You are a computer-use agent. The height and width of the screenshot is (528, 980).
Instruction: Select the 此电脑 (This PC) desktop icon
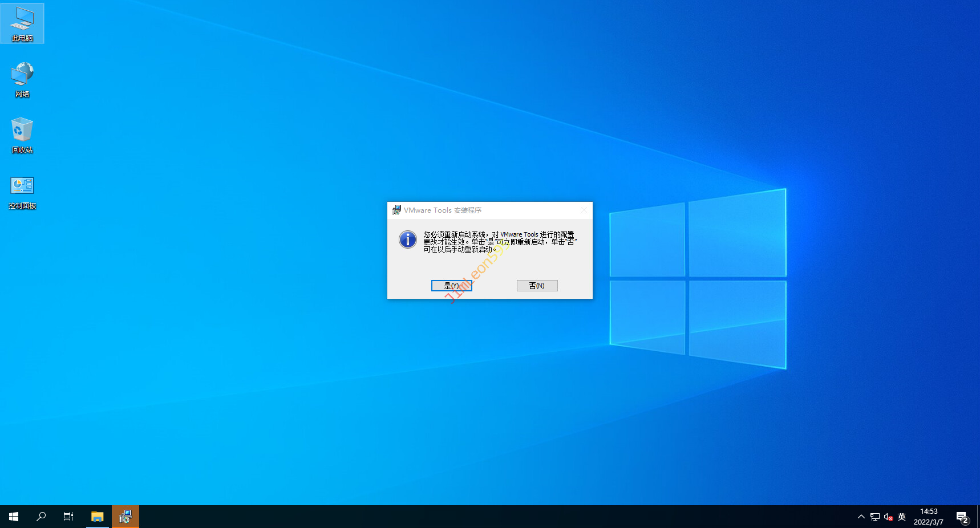22,23
